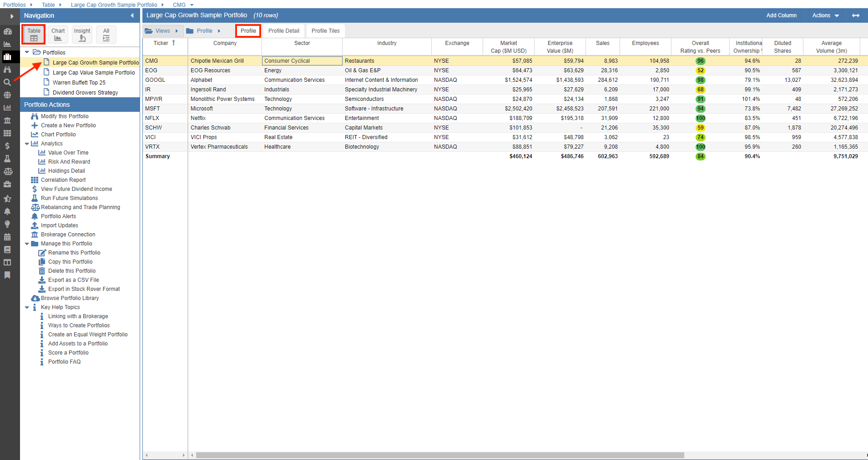This screenshot has width=868, height=460.
Task: Click the bell alerts icon in the sidebar
Action: pos(7,211)
